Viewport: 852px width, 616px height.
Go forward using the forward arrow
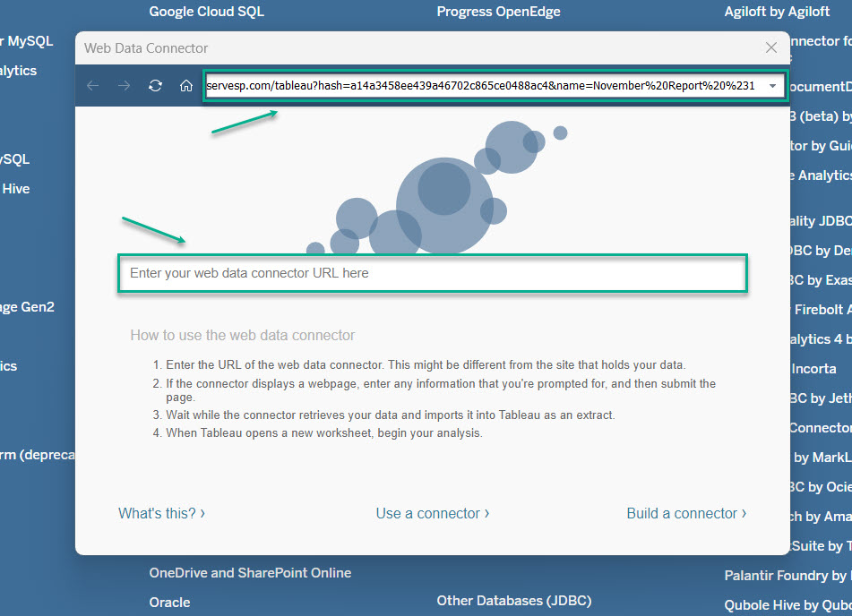(x=124, y=85)
